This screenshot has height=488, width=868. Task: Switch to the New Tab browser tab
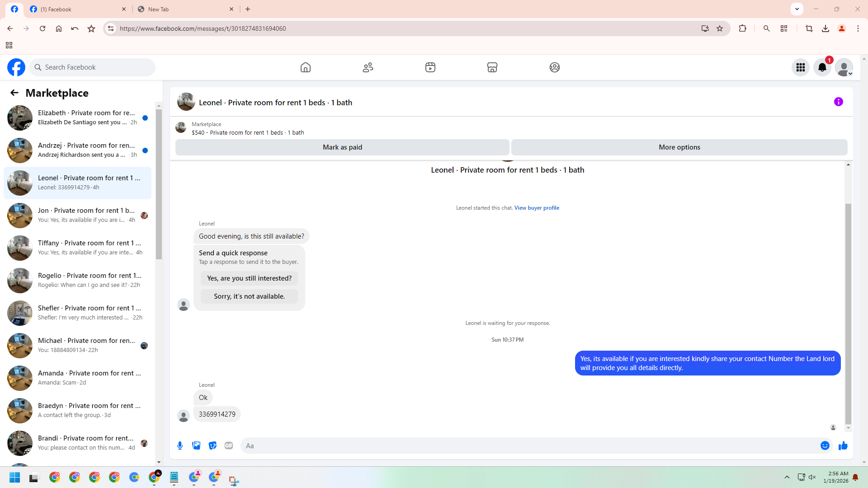(x=186, y=9)
